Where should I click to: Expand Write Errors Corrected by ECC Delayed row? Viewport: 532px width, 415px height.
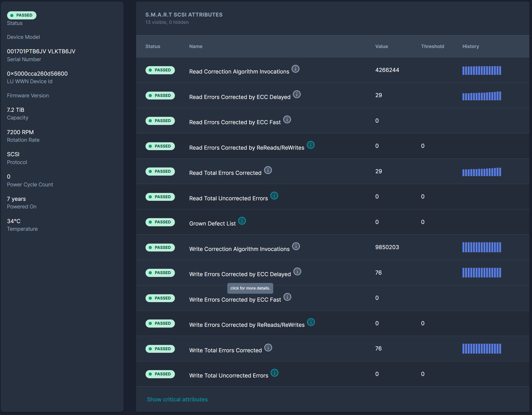tap(240, 274)
